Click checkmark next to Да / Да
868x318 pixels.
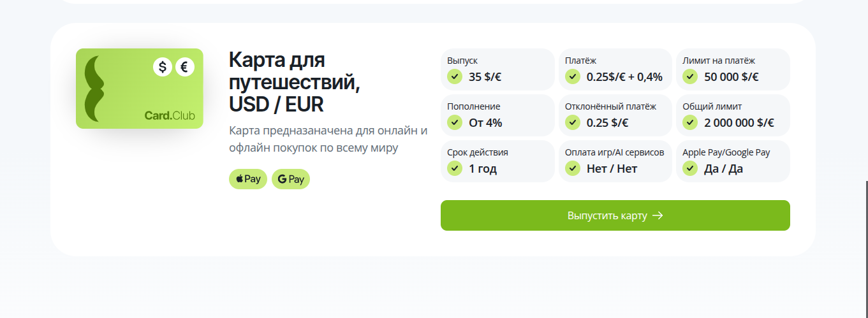coord(690,168)
